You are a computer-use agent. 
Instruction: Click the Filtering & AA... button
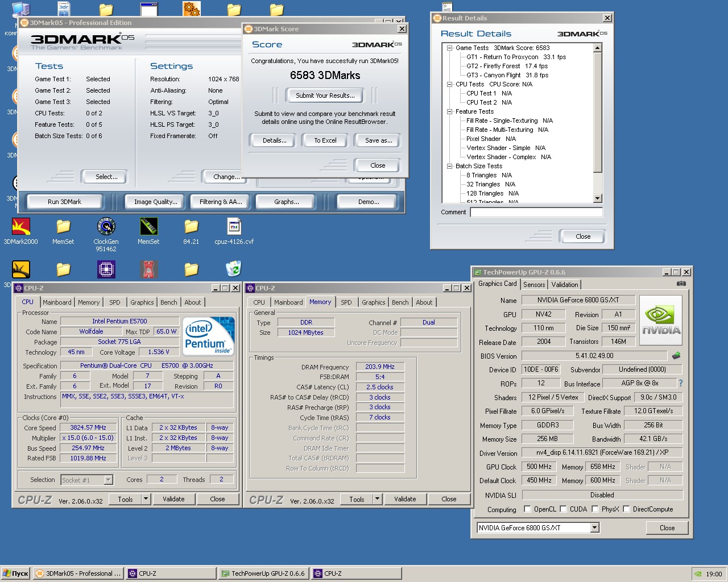coord(221,202)
